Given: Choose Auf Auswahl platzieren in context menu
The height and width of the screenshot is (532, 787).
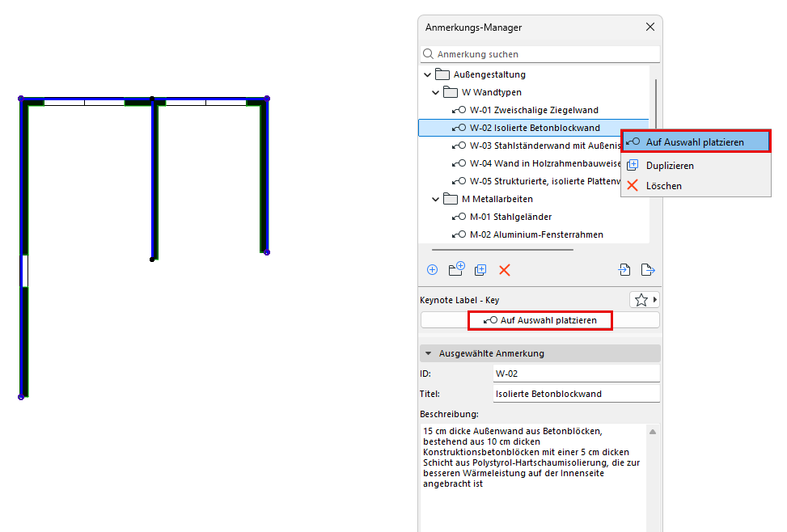Looking at the screenshot, I should (x=696, y=142).
